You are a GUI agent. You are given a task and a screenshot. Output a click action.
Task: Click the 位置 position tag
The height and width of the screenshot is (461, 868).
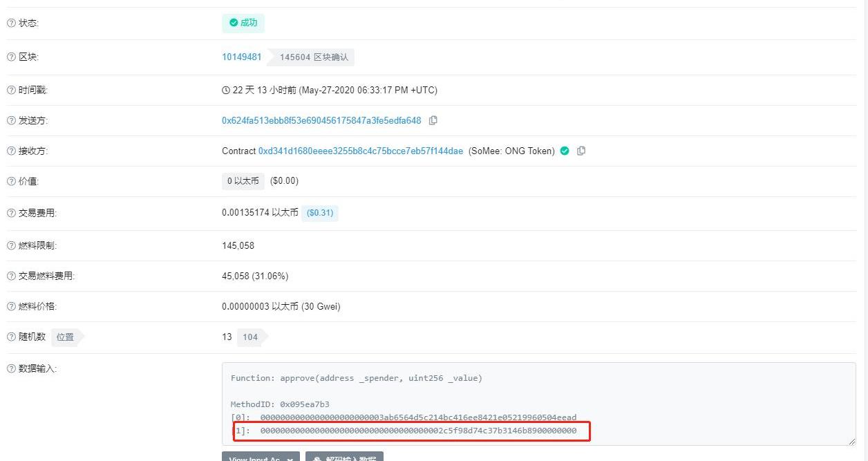(x=66, y=337)
